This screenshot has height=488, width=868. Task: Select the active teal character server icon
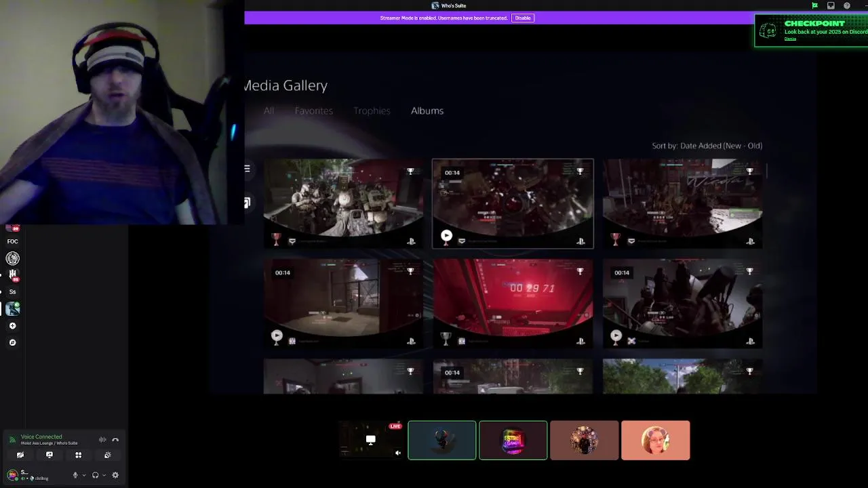tap(12, 308)
